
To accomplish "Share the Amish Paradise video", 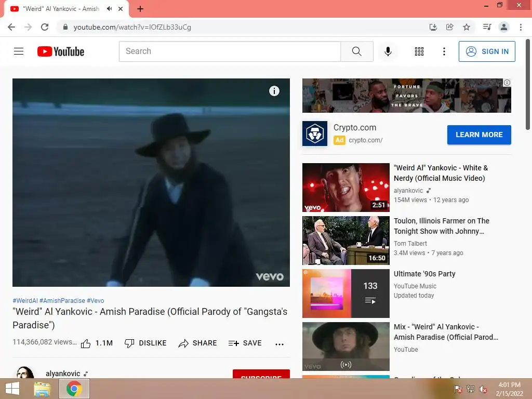I will tap(197, 343).
